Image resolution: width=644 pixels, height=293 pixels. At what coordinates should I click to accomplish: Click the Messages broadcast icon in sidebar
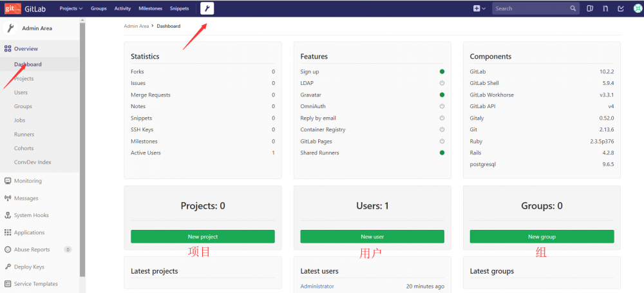[x=7, y=198]
